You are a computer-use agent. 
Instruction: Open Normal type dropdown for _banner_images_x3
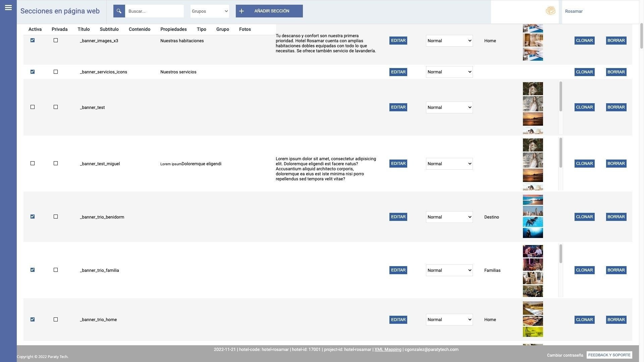(449, 41)
